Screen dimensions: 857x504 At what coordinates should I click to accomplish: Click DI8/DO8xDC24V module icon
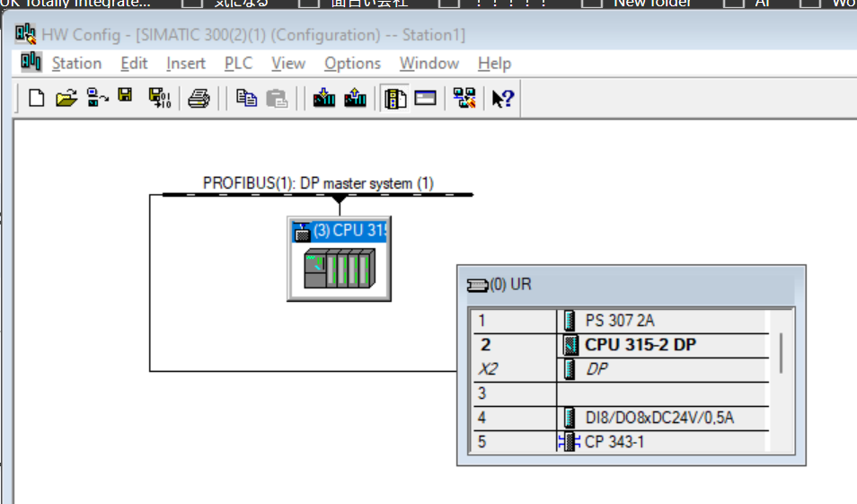tap(570, 418)
